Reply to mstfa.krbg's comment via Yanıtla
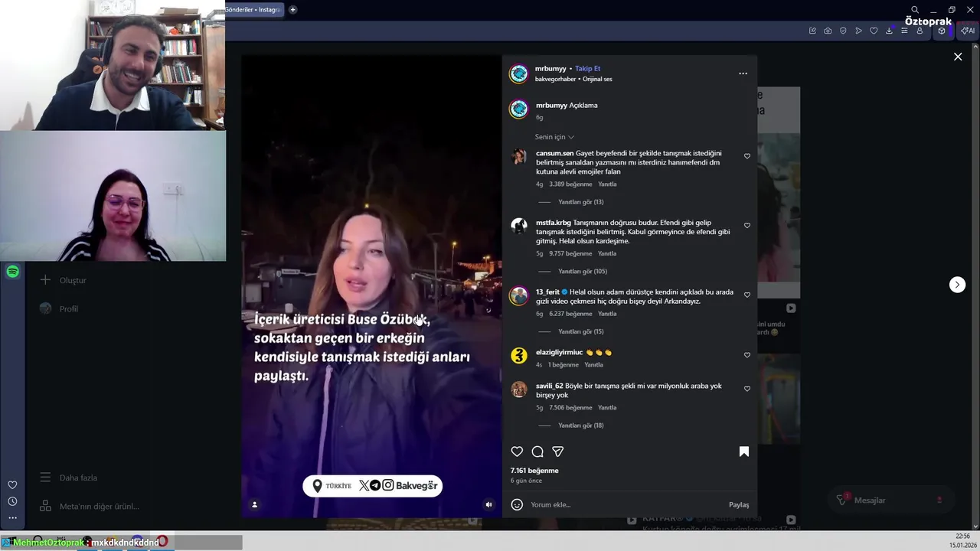Viewport: 980px width, 551px height. point(607,253)
